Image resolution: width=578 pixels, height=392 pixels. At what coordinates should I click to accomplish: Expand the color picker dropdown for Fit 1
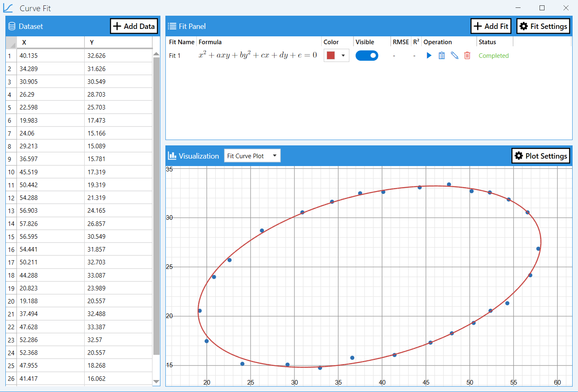pyautogui.click(x=343, y=55)
